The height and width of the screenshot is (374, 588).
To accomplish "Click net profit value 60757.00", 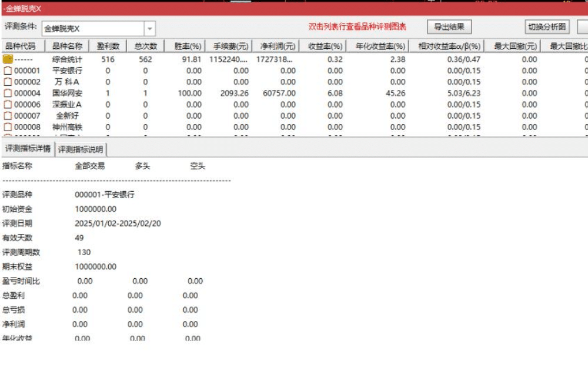I will pyautogui.click(x=279, y=93).
